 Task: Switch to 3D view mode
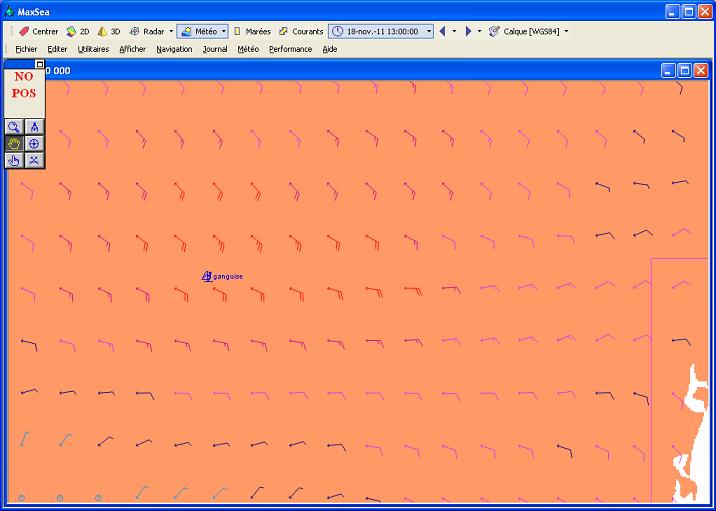click(x=109, y=32)
